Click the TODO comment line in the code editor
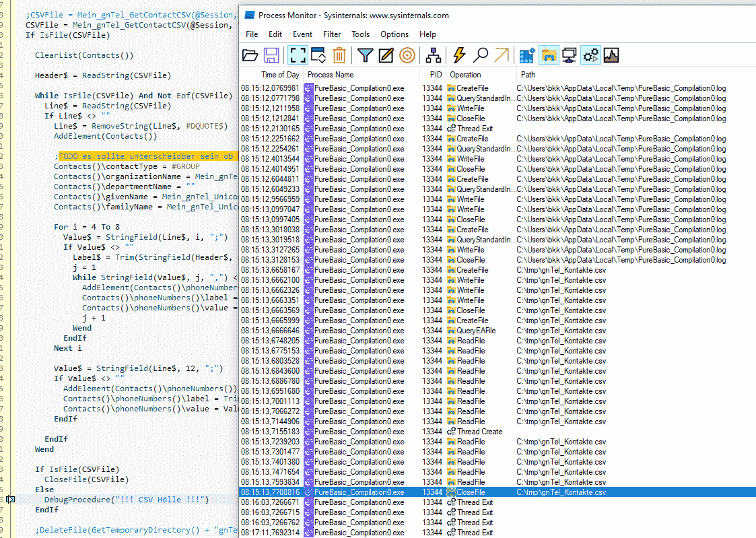Screen dimensions: 756x538 click(x=146, y=156)
